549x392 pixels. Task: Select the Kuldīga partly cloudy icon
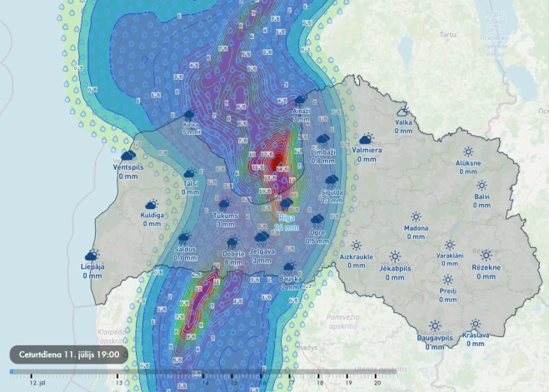152,204
